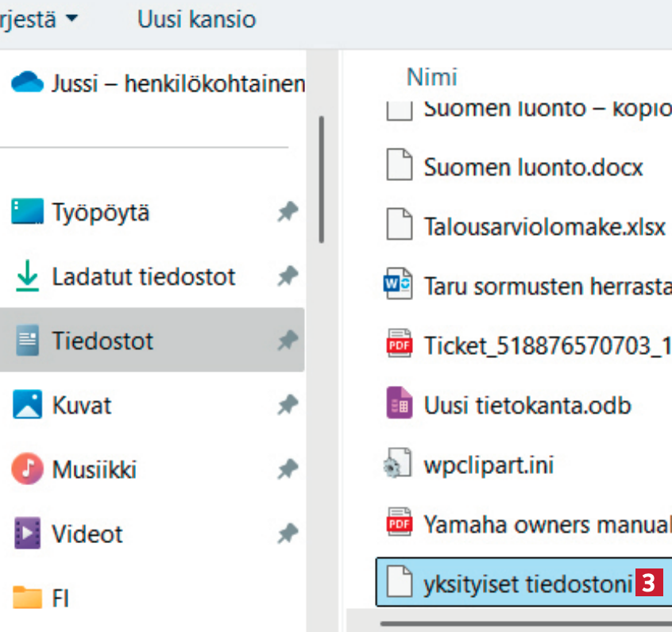Screen dimensions: 672x632
Task: Select the Tiedostot folder in sidebar
Action: [102, 341]
